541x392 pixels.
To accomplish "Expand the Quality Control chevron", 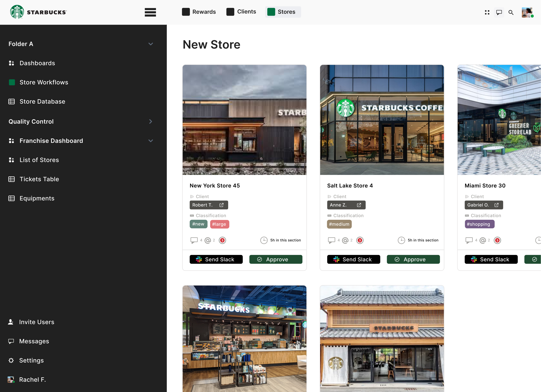I will point(150,121).
